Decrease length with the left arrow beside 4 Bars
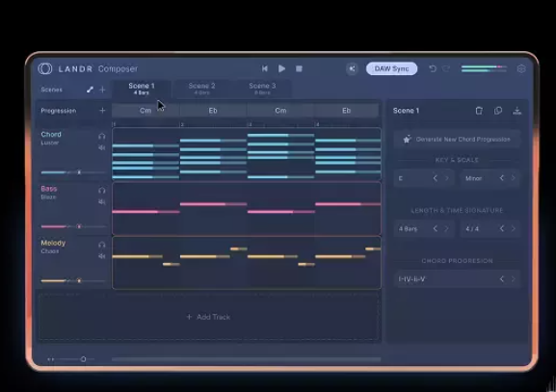Viewport: 556px width, 392px height. click(x=436, y=228)
